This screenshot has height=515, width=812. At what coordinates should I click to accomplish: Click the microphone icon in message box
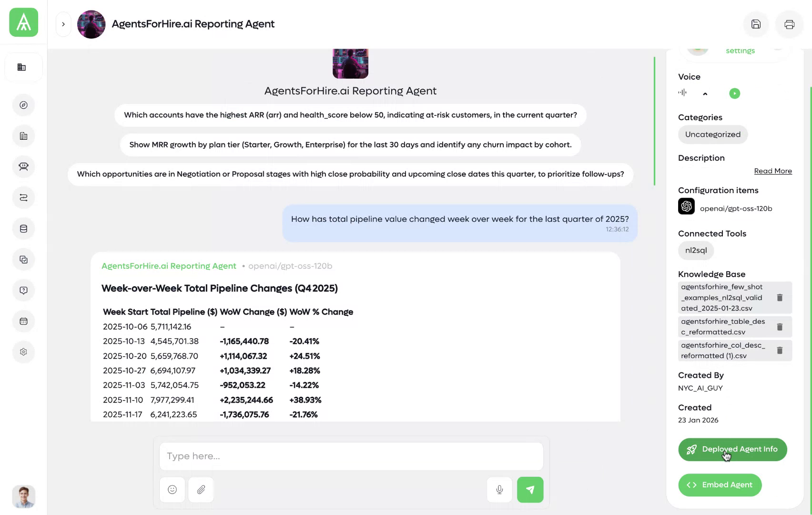click(x=499, y=490)
